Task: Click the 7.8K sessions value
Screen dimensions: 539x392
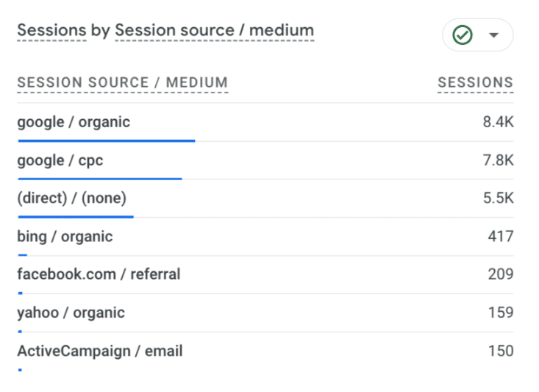Action: pos(498,160)
